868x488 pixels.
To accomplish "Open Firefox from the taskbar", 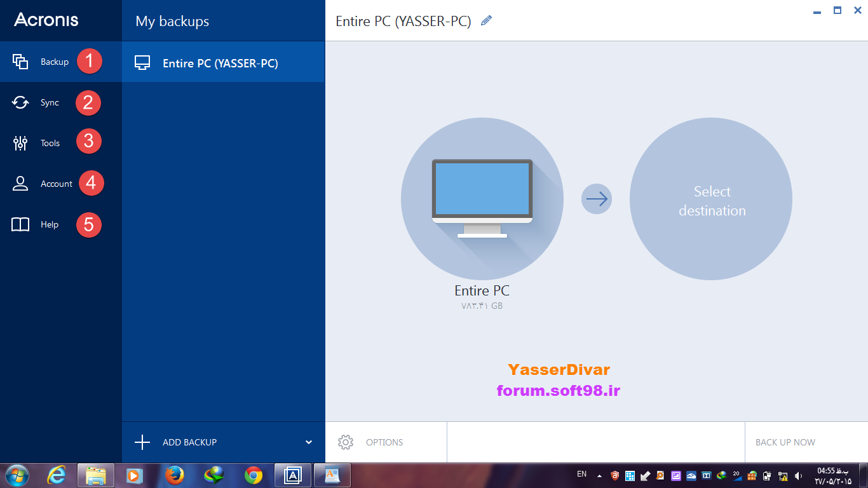I will click(x=174, y=475).
